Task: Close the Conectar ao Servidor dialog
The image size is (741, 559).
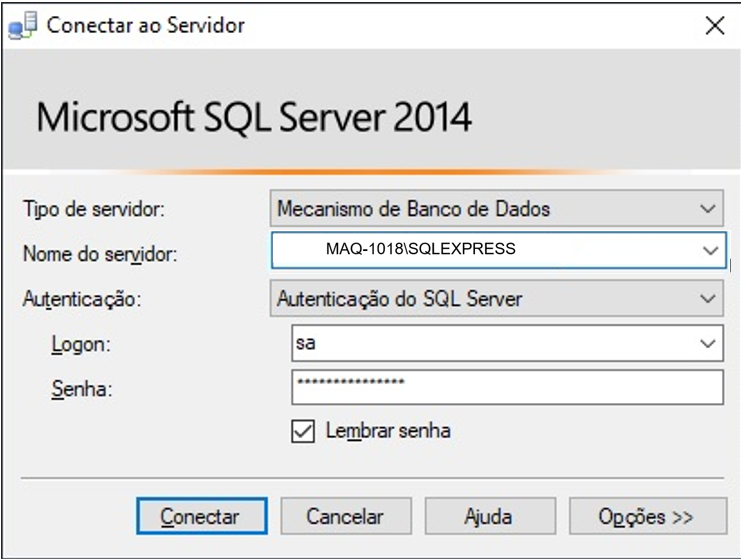Action: (x=715, y=26)
